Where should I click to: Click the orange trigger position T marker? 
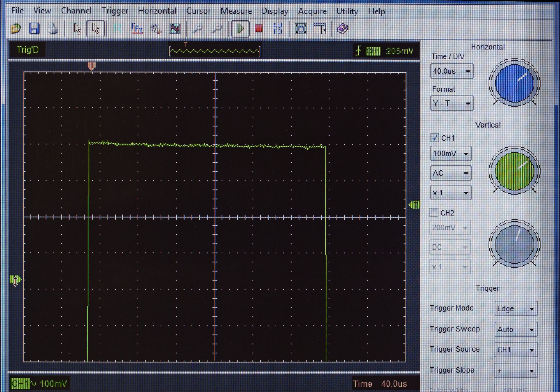[x=92, y=66]
